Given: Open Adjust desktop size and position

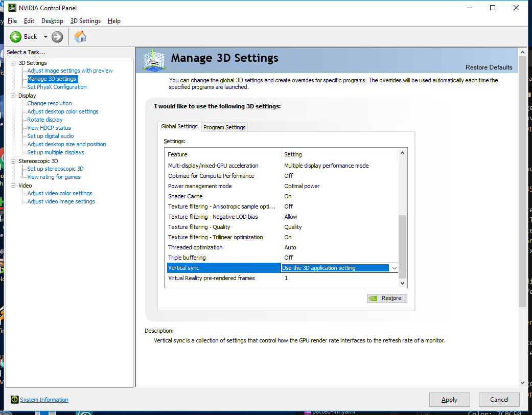Looking at the screenshot, I should pos(66,144).
